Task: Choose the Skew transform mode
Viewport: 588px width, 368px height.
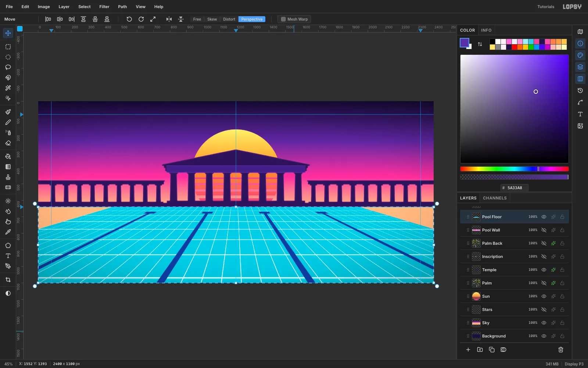Action: [212, 19]
